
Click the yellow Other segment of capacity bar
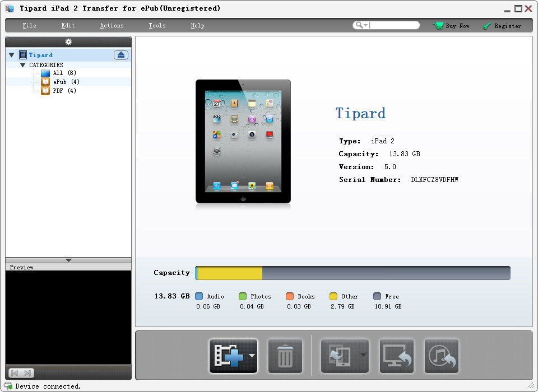point(230,273)
